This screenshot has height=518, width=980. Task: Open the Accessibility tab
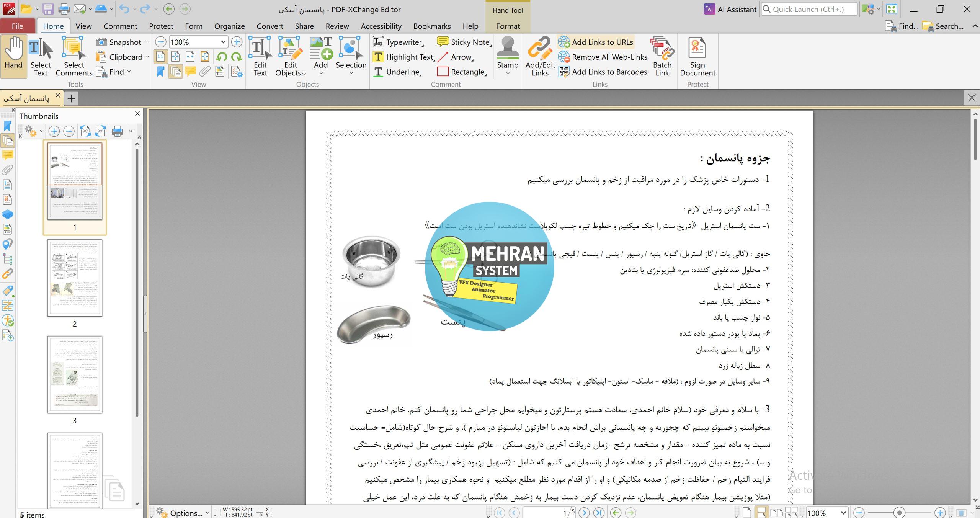pos(381,26)
